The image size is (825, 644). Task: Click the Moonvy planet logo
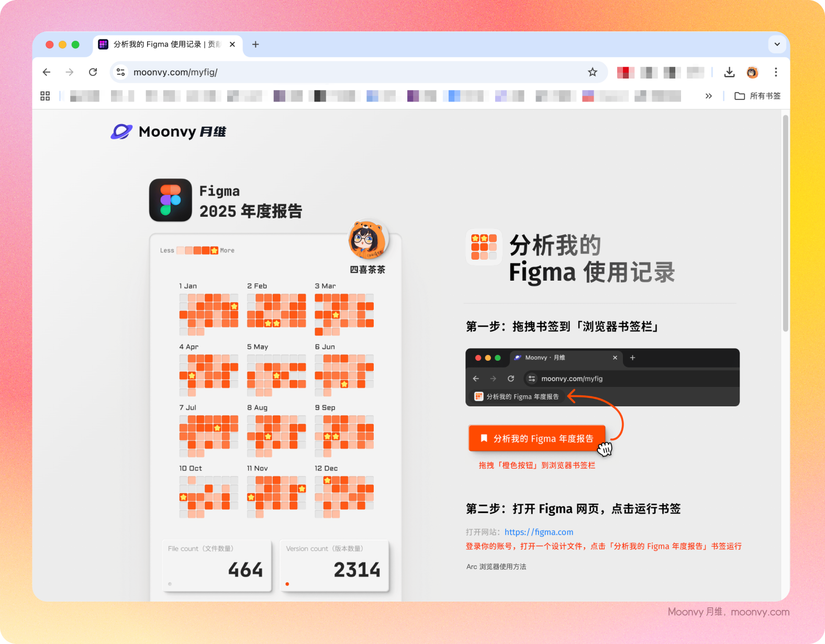[x=121, y=132]
